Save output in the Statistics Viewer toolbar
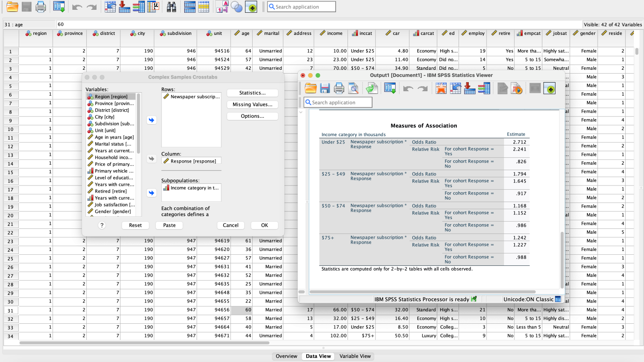 (325, 88)
